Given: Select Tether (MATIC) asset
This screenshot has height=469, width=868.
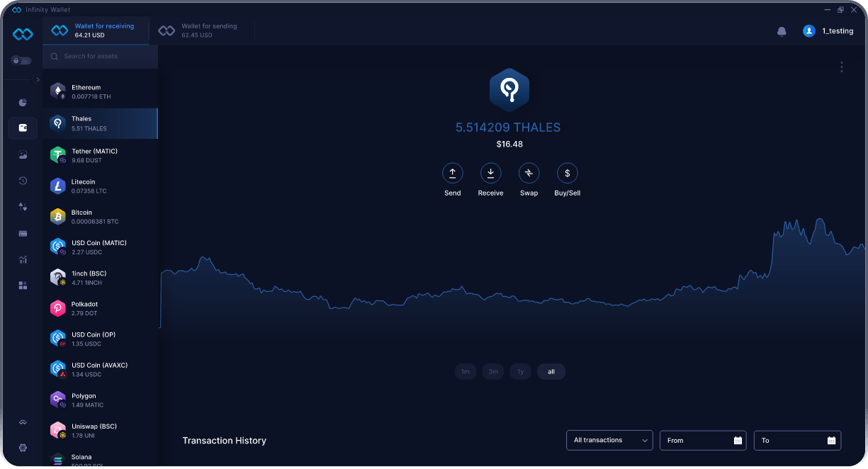Looking at the screenshot, I should 101,155.
